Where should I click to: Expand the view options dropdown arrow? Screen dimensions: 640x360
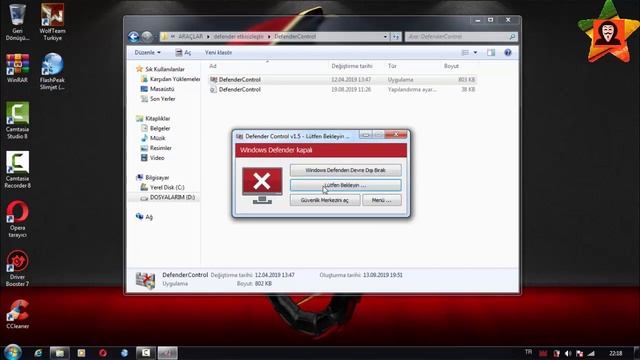pyautogui.click(x=475, y=53)
